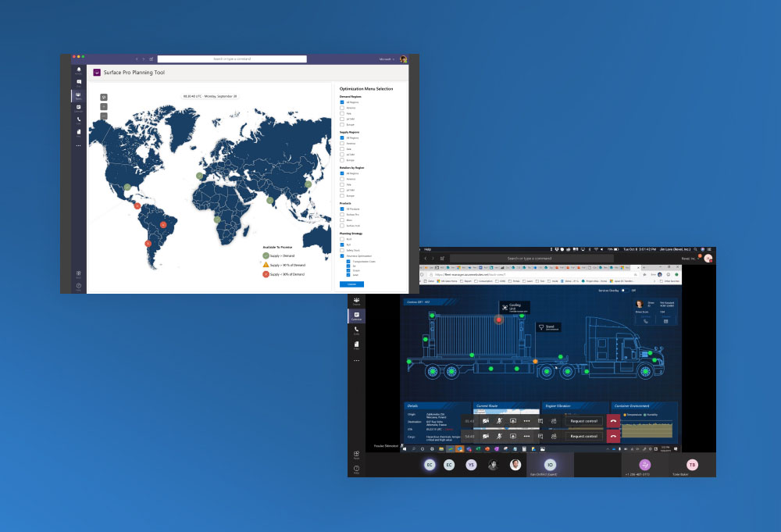Viewport: 781px width, 532px height.
Task: Toggle the All Products checkbox
Action: 342,209
